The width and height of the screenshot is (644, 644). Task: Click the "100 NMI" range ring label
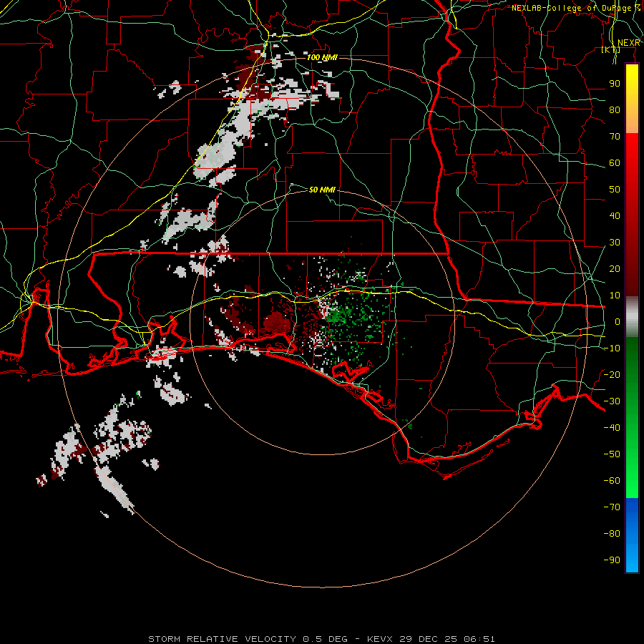(x=322, y=57)
